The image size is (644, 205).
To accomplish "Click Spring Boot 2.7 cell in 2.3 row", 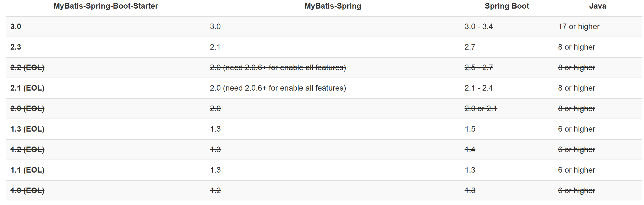I will (470, 47).
